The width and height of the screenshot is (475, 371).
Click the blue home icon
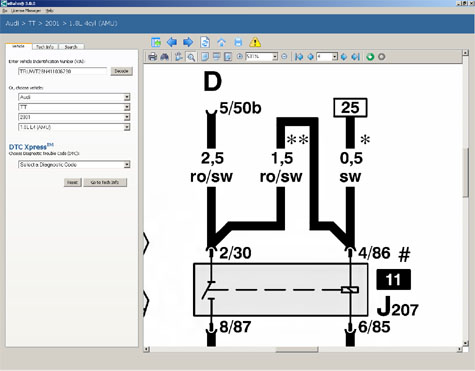click(221, 42)
